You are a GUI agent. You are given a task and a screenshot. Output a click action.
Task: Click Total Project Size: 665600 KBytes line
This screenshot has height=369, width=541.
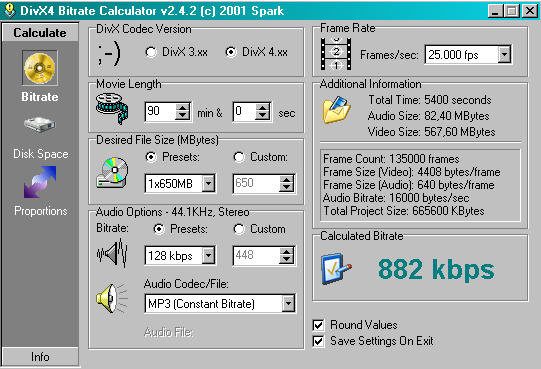pos(404,211)
